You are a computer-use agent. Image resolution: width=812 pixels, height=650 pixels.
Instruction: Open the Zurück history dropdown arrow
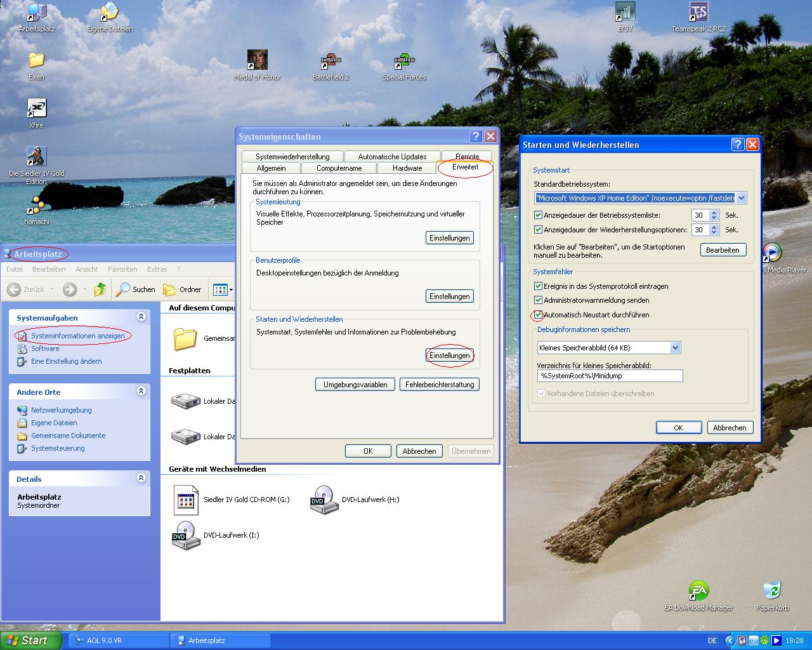[x=52, y=289]
